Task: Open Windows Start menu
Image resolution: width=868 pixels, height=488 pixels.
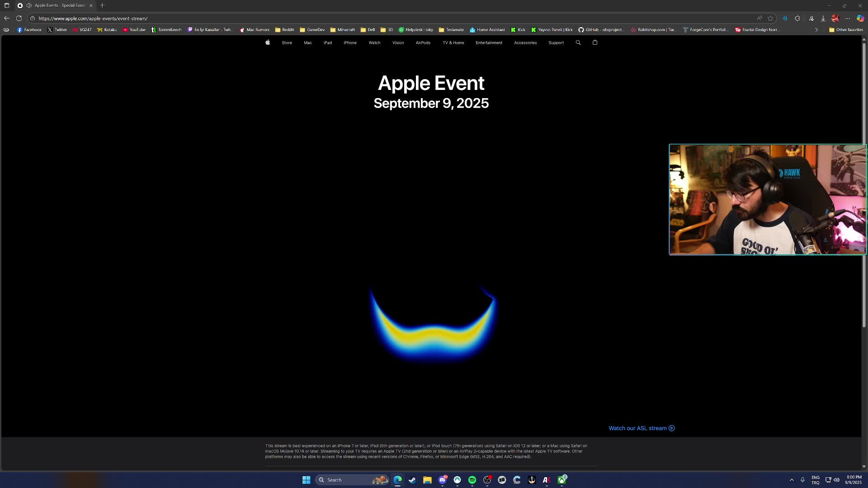Action: 306,480
